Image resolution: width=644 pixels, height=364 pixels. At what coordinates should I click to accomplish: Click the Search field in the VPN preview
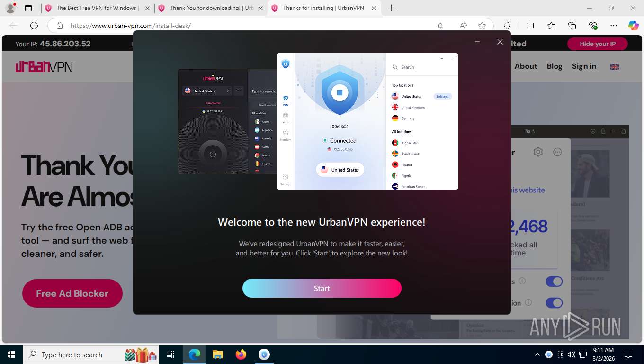pyautogui.click(x=421, y=67)
